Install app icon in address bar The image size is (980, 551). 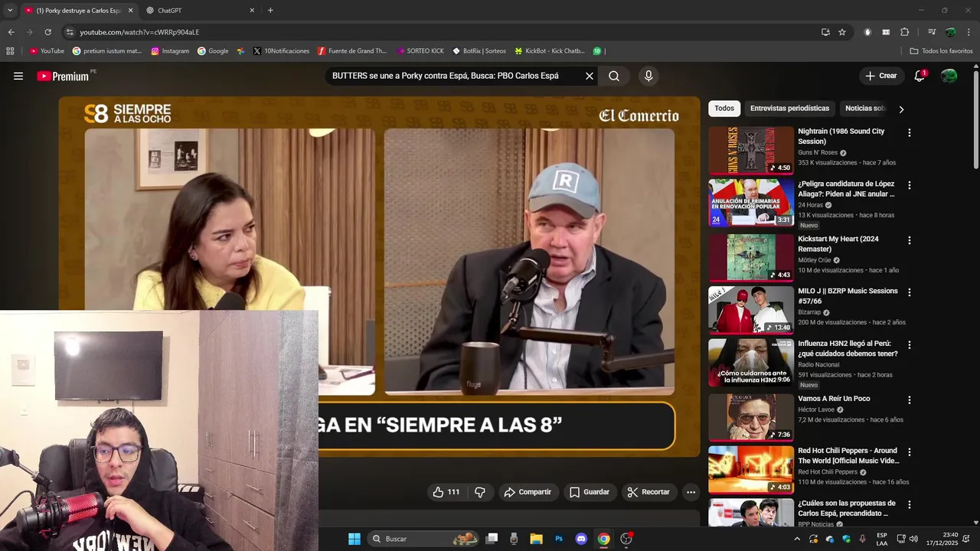pos(825,32)
